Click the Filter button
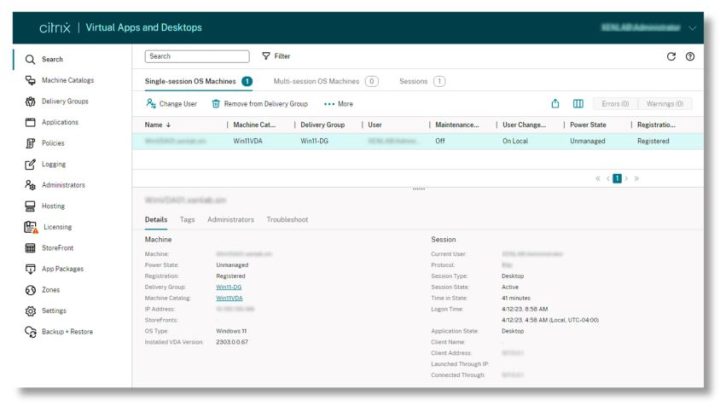The width and height of the screenshot is (720, 412). [x=276, y=57]
